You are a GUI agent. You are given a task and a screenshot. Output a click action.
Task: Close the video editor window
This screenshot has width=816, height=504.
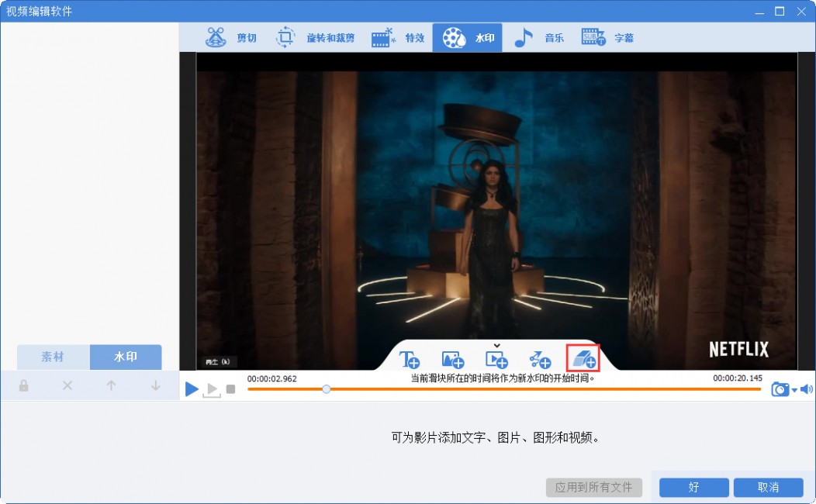pos(801,11)
